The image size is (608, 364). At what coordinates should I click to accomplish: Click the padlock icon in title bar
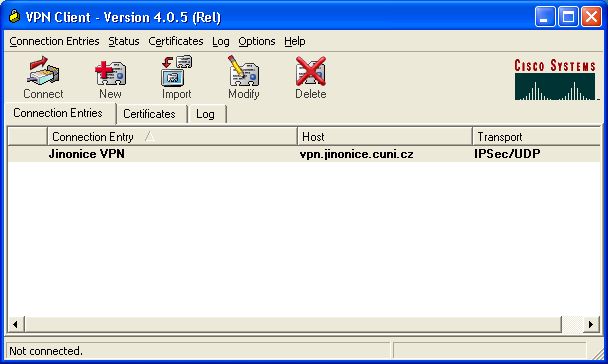[15, 17]
